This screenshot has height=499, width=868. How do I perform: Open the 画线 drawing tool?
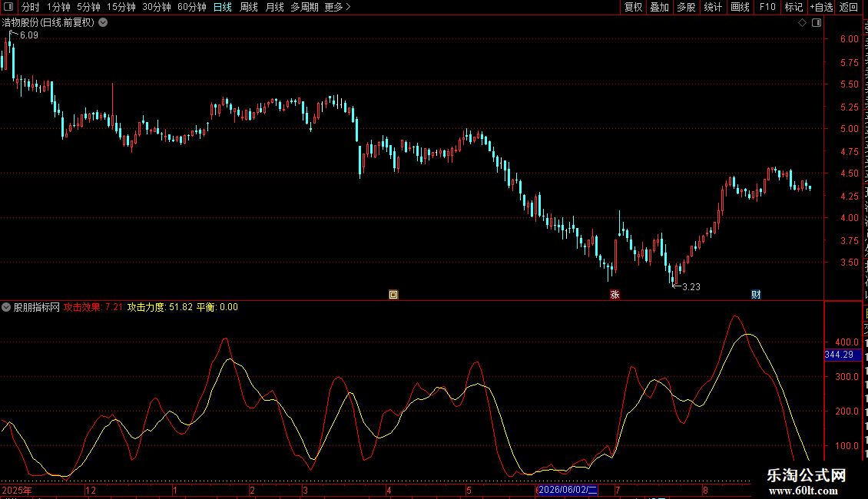[740, 7]
